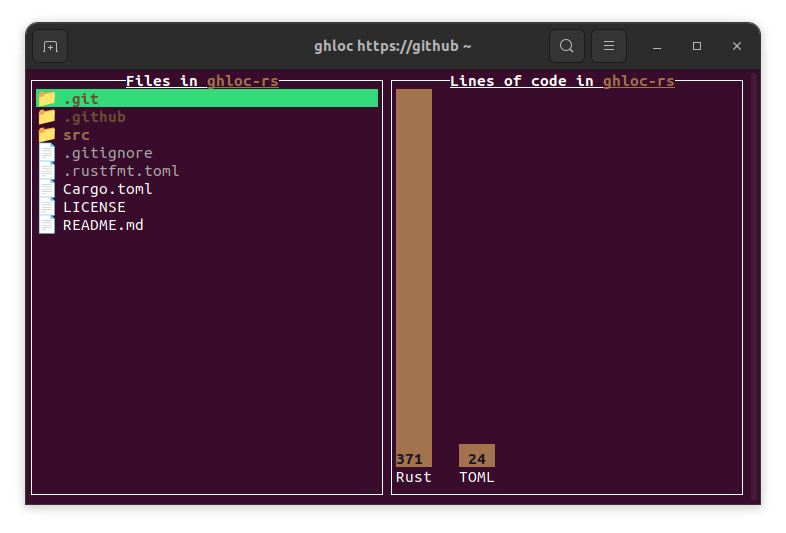This screenshot has height=533, width=786.
Task: Click the tall Rust bar
Action: [414, 278]
